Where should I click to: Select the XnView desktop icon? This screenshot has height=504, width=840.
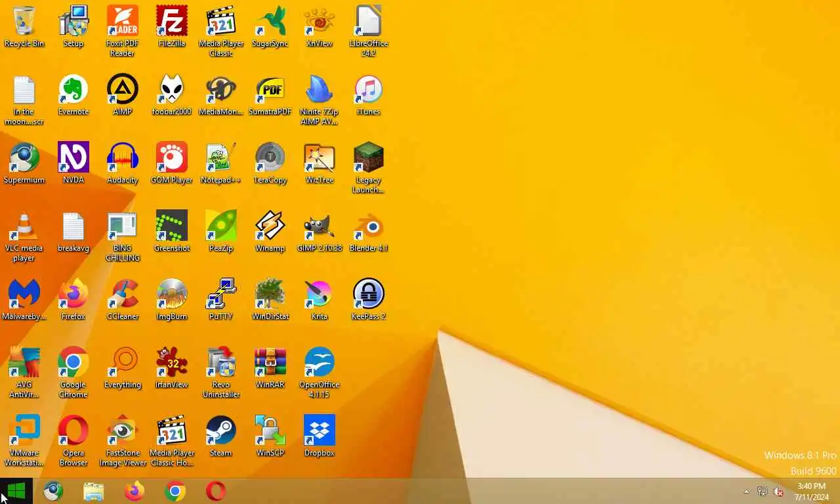pos(320,21)
